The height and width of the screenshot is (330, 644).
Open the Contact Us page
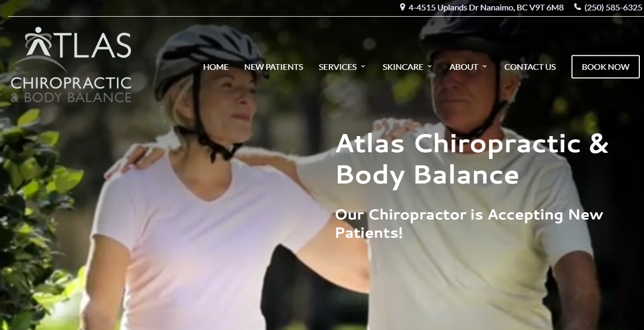530,67
